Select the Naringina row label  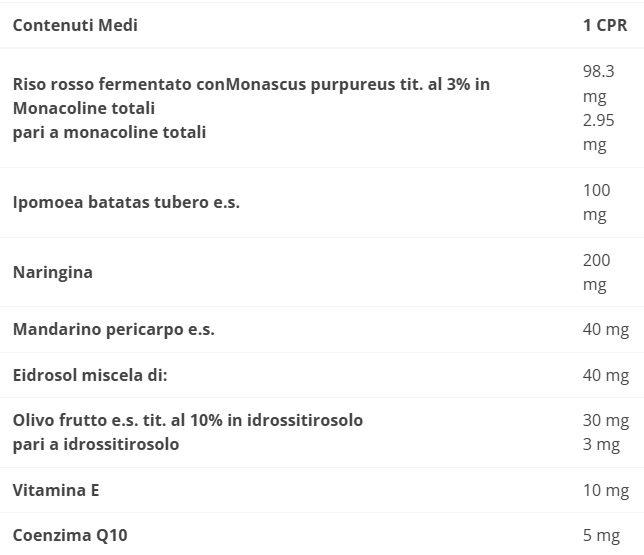pos(53,272)
